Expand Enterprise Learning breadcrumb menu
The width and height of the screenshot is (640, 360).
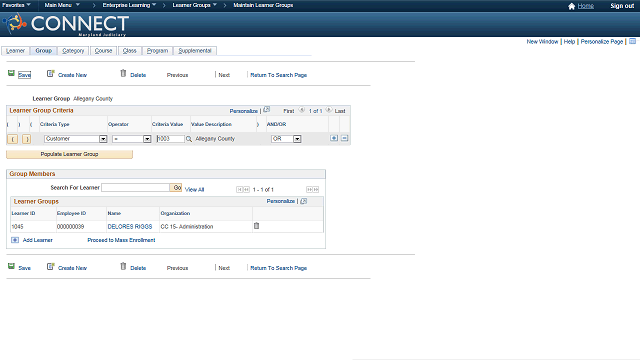tap(129, 5)
